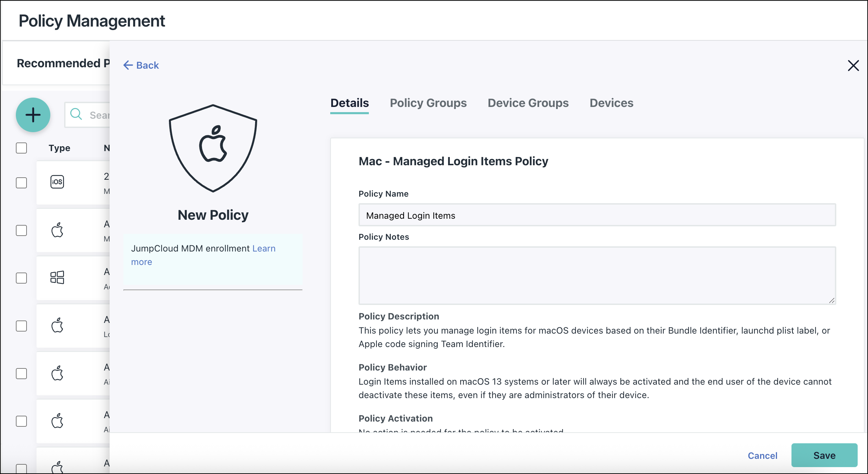Click the X icon to close the panel
Screen dimensions: 868x474
pos(854,66)
